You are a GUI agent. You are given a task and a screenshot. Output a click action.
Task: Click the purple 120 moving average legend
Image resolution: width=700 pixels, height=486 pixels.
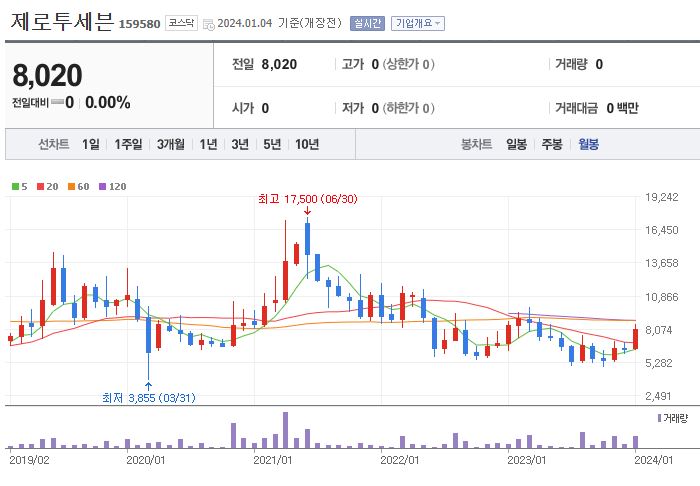(112, 187)
